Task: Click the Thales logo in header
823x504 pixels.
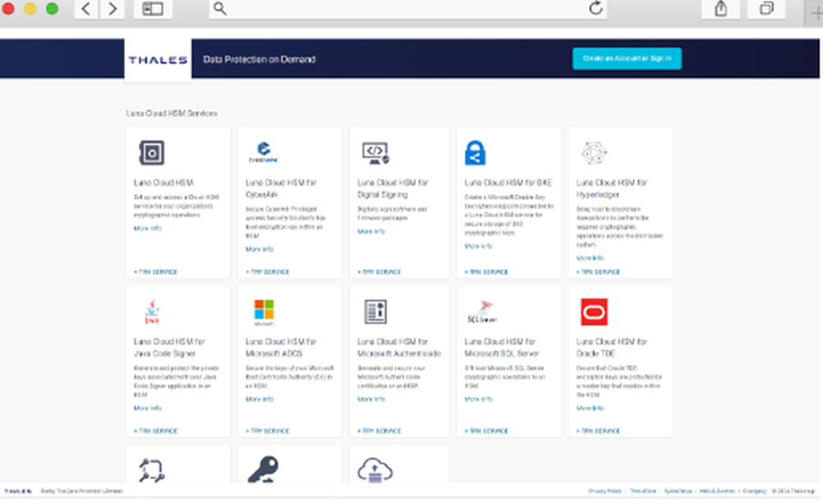Action: (x=158, y=60)
